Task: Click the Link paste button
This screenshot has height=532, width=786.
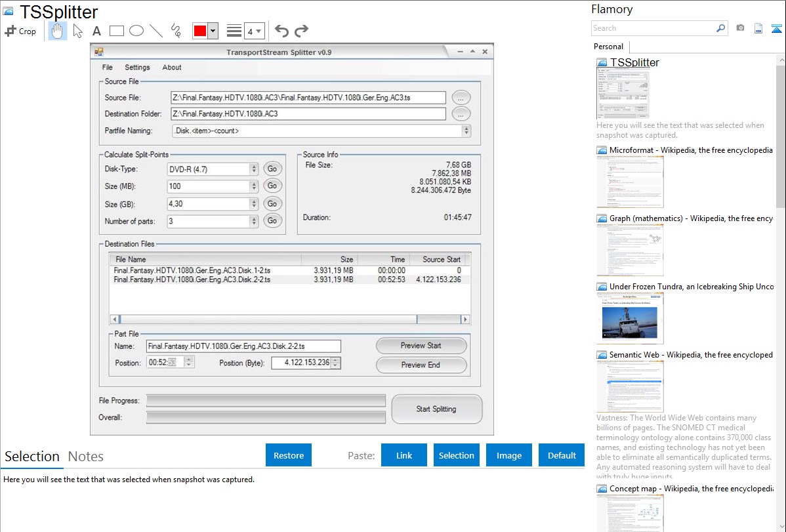Action: coord(404,455)
